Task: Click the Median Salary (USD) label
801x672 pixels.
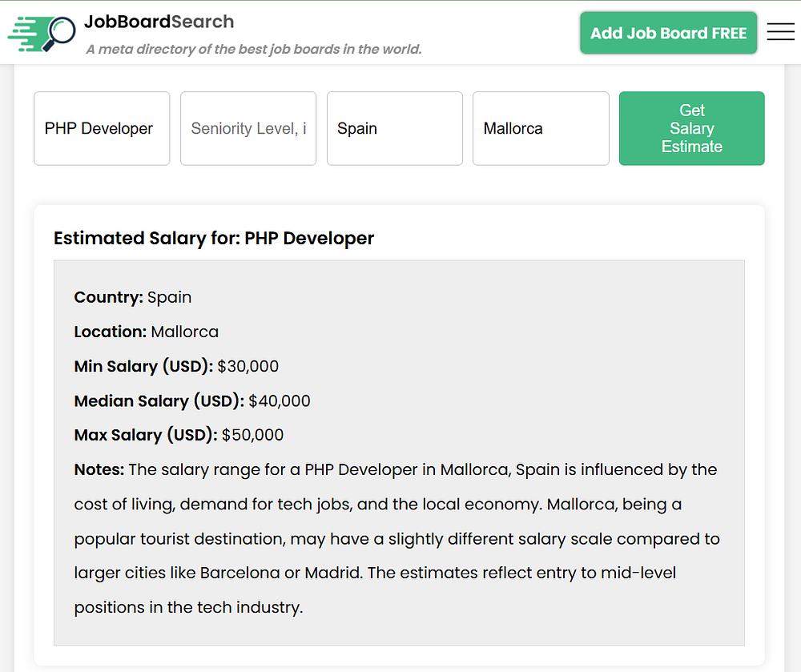Action: tap(159, 400)
